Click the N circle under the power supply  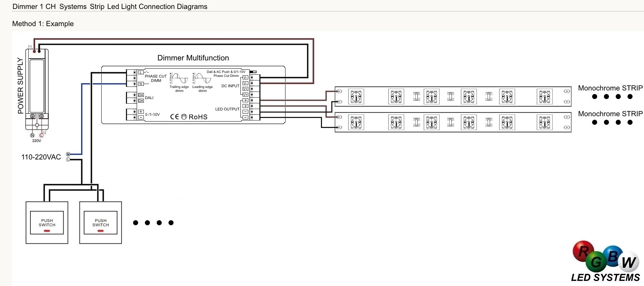click(32, 135)
